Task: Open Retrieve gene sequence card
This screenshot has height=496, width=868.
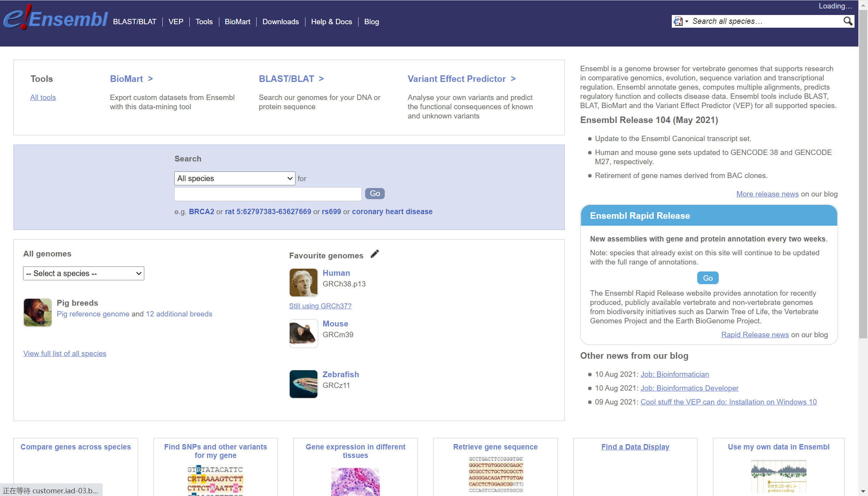Action: [496, 447]
